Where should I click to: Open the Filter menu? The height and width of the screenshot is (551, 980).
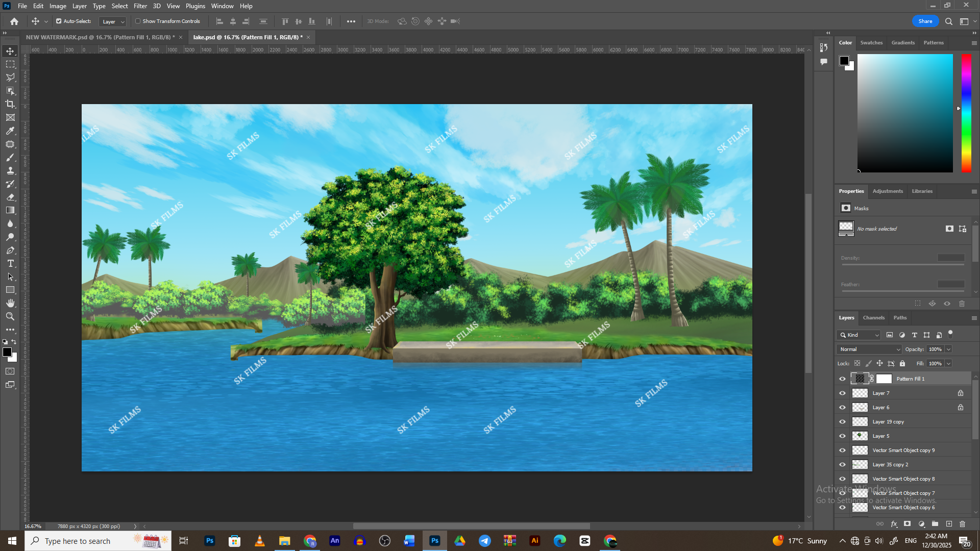(140, 6)
